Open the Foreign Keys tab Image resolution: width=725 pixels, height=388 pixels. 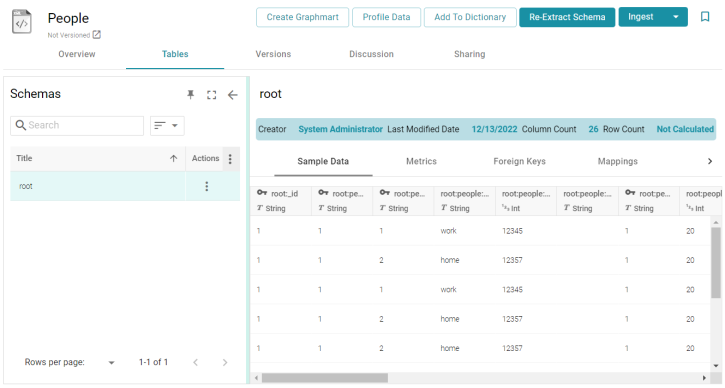519,161
